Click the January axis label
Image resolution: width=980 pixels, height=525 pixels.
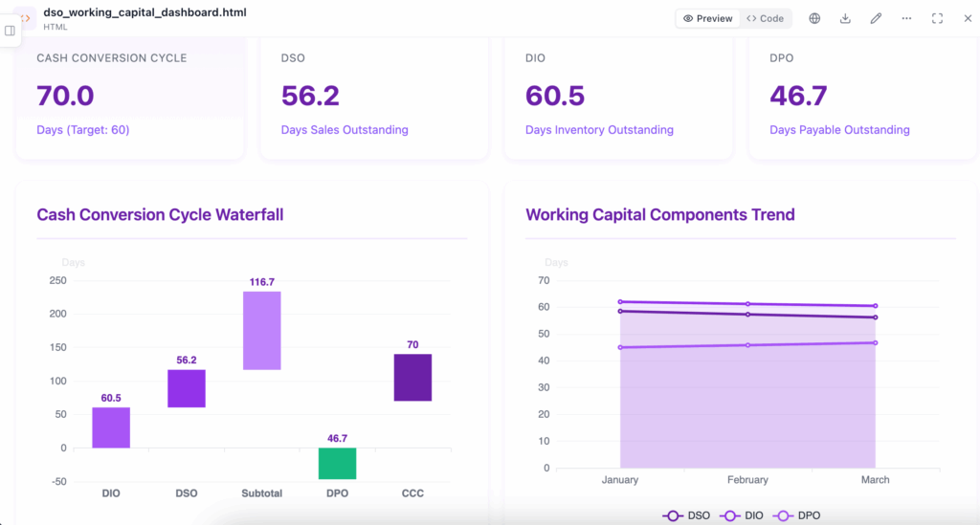(x=620, y=480)
